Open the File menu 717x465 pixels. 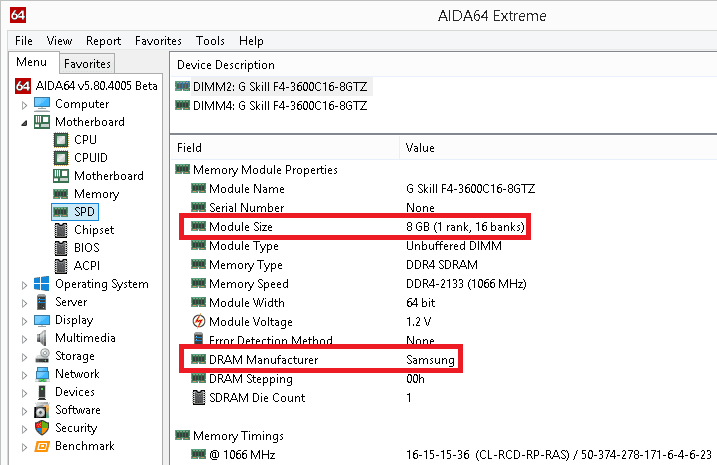[x=23, y=41]
